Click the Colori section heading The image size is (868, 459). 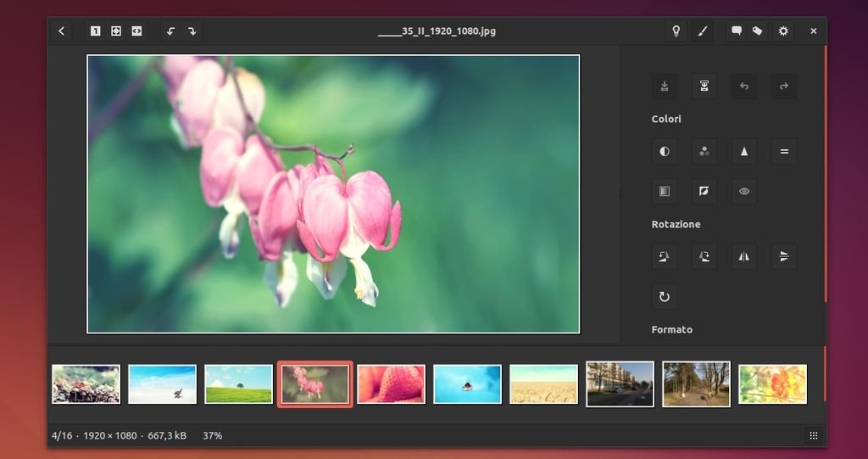[666, 119]
